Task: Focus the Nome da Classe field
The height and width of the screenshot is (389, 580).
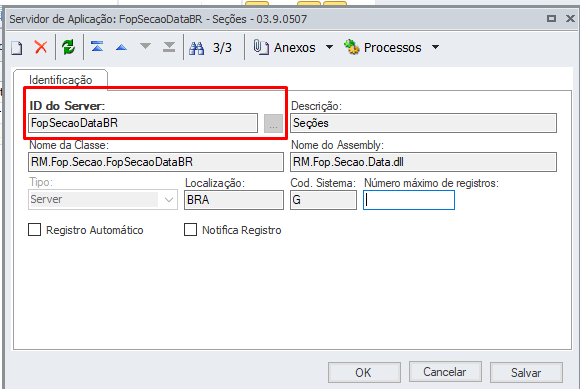Action: click(x=156, y=162)
